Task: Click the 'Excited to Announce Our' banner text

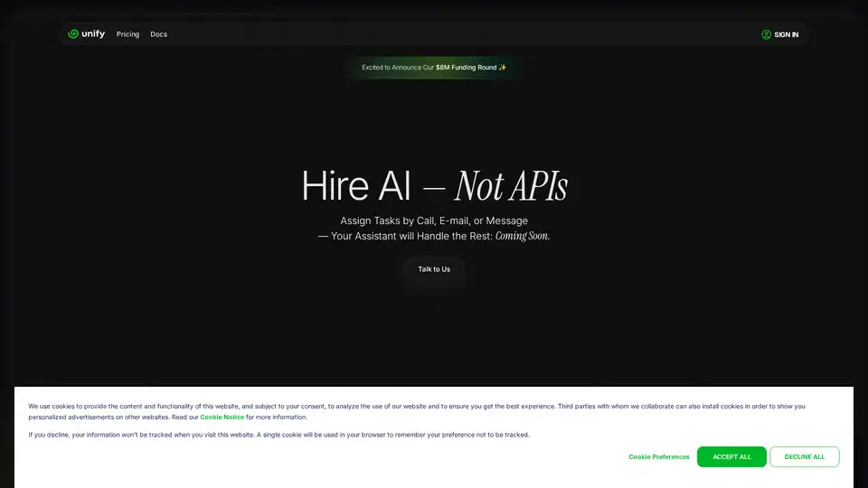Action: (x=398, y=67)
